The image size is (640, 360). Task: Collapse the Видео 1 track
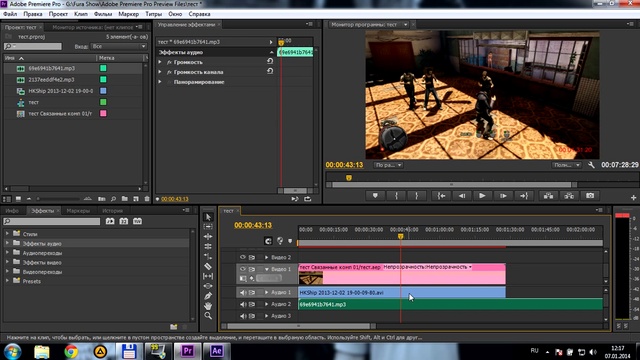point(267,269)
